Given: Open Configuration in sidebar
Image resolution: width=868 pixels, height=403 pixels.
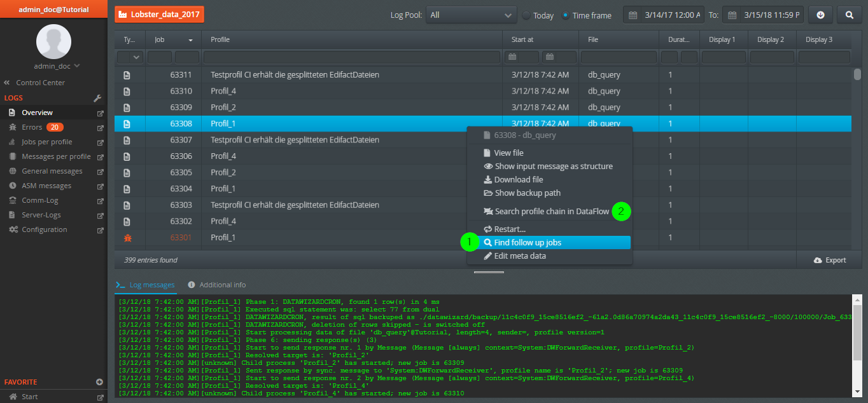Looking at the screenshot, I should pos(45,229).
